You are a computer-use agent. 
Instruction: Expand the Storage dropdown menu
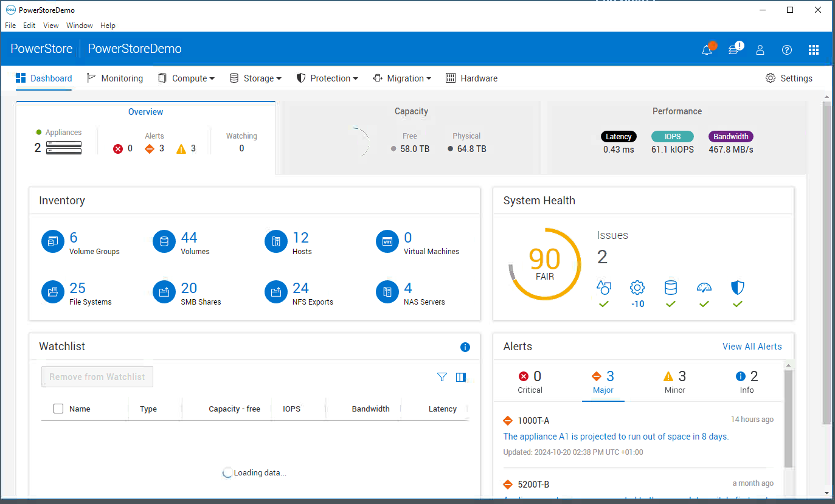[255, 78]
